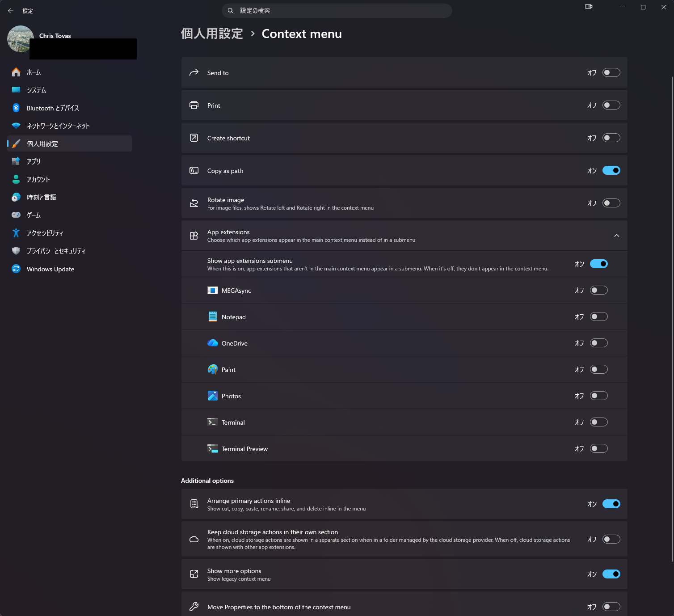Click the Keep cloud storage actions cloud icon
The height and width of the screenshot is (616, 674).
(x=194, y=539)
